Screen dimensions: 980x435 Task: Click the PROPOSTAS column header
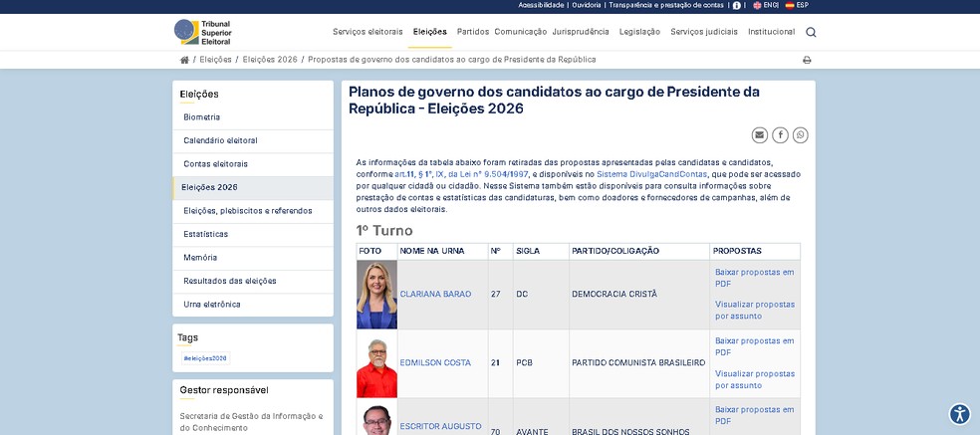[x=755, y=251]
